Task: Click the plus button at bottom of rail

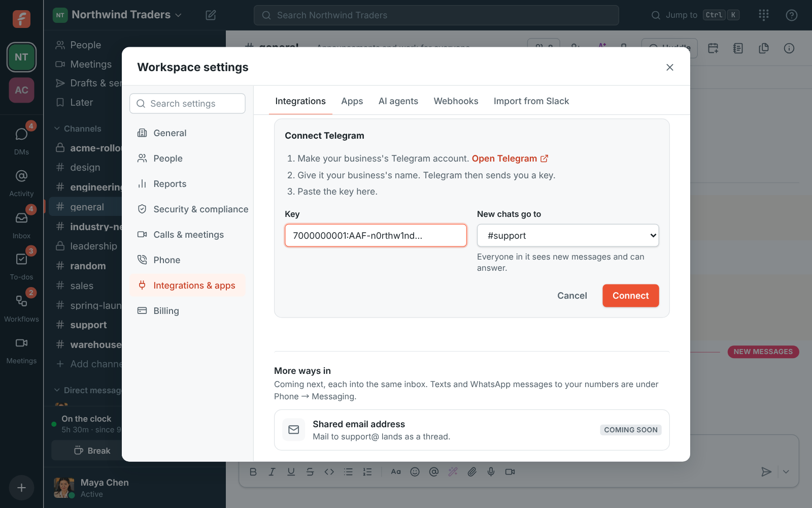Action: click(21, 488)
